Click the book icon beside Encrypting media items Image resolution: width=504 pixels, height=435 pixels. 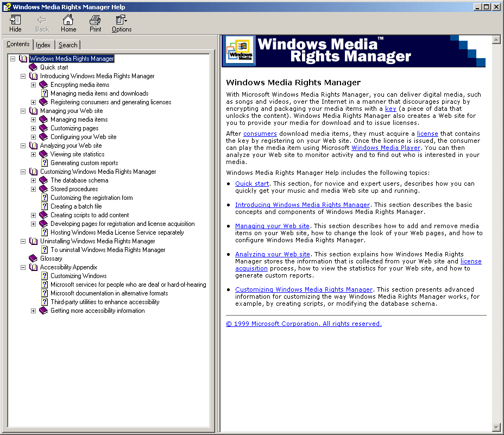43,85
